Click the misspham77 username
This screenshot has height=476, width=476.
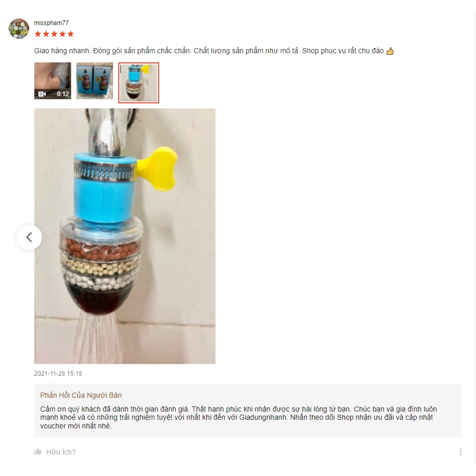pyautogui.click(x=51, y=23)
